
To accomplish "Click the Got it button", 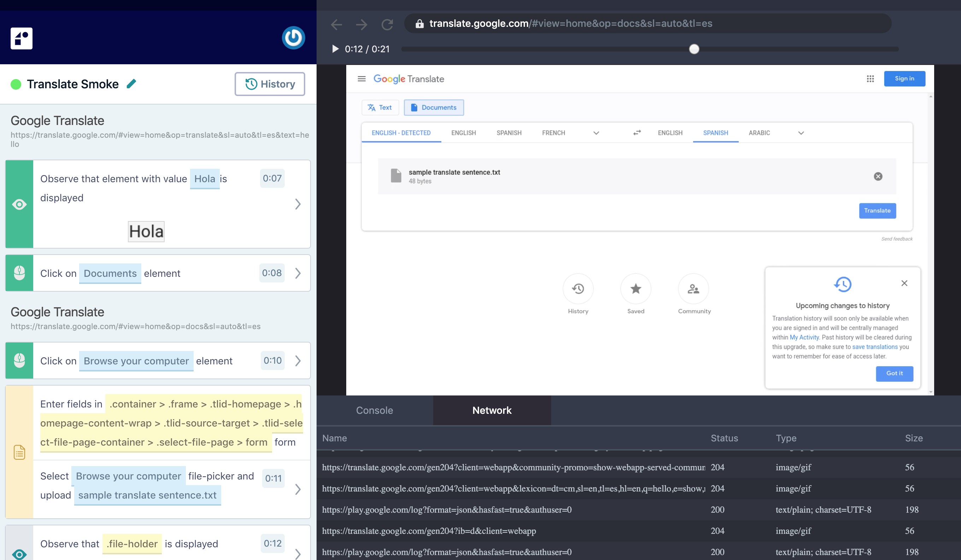I will click(x=894, y=374).
